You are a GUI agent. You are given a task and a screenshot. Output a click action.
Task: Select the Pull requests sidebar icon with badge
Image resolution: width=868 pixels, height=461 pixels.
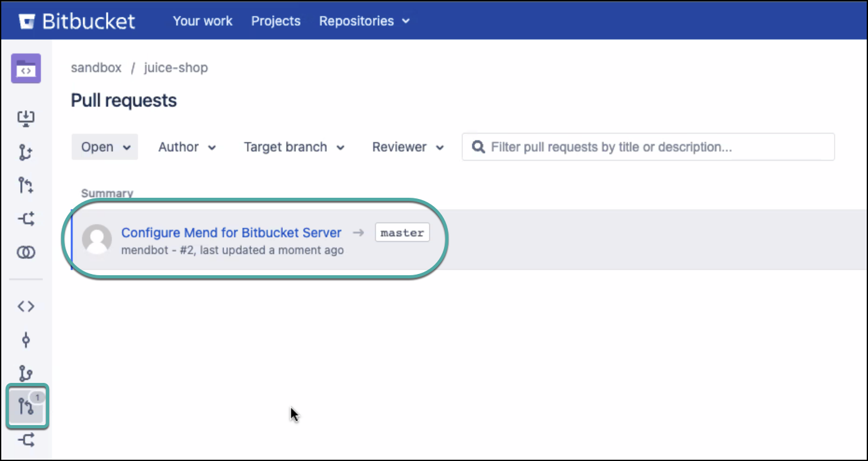[26, 407]
